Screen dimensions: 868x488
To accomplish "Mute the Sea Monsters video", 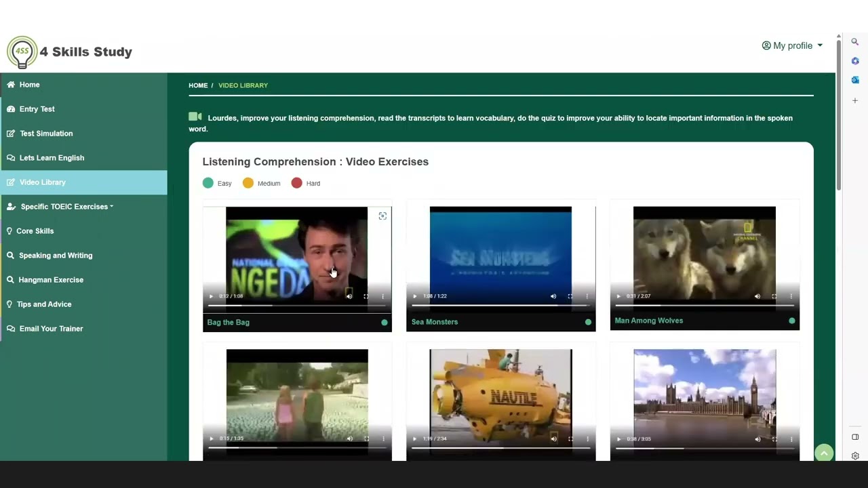I will coord(553,296).
